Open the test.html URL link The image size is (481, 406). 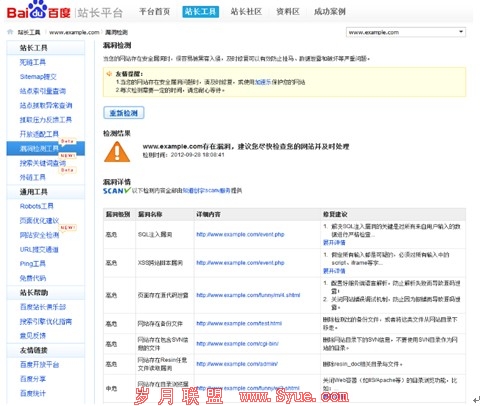pos(239,323)
